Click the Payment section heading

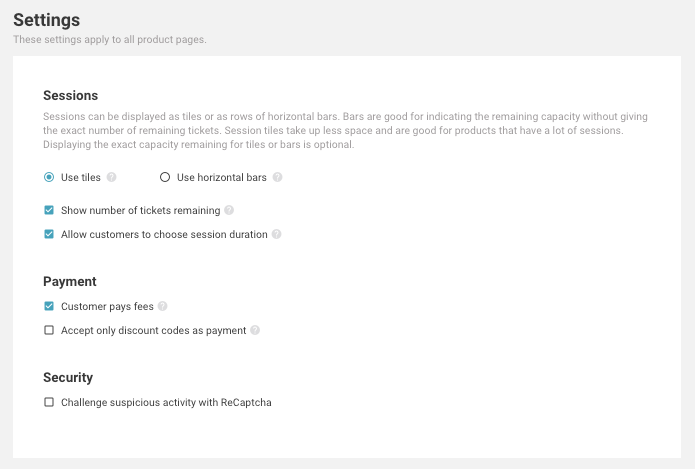70,281
